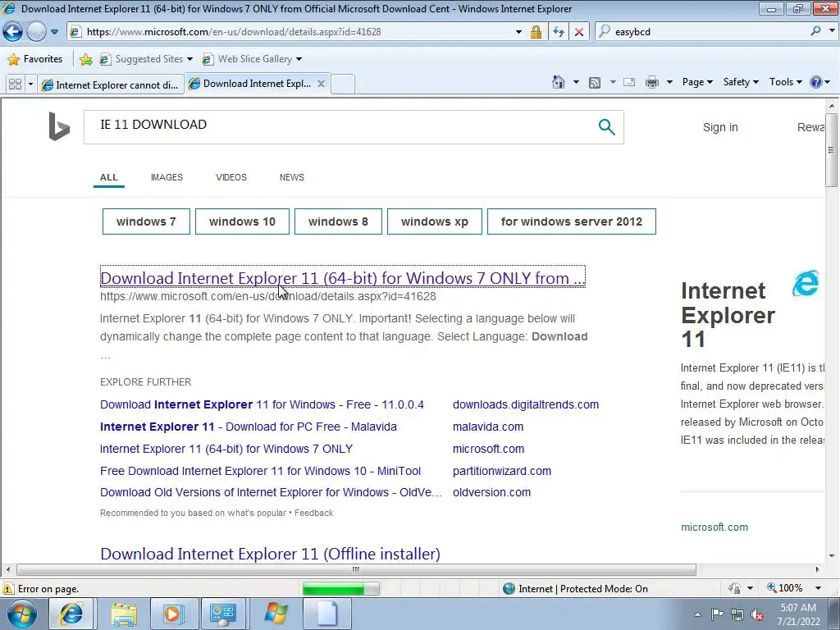Click the Windows Start orb

[22, 614]
